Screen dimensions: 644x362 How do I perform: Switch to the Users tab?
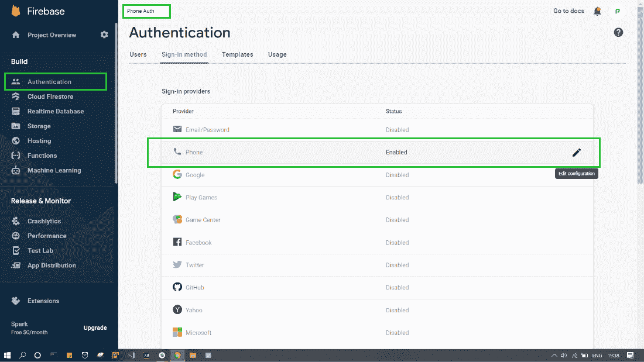[x=138, y=54]
